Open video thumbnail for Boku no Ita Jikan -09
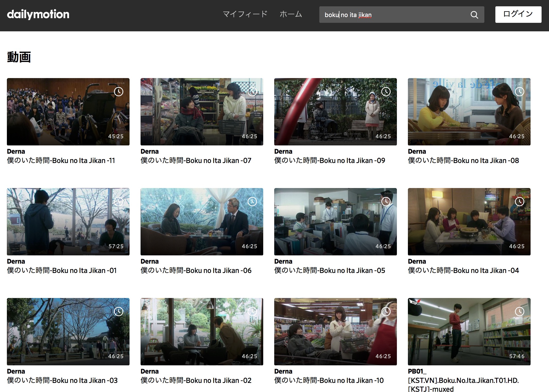Viewport: 549px width, 392px height. pos(336,112)
